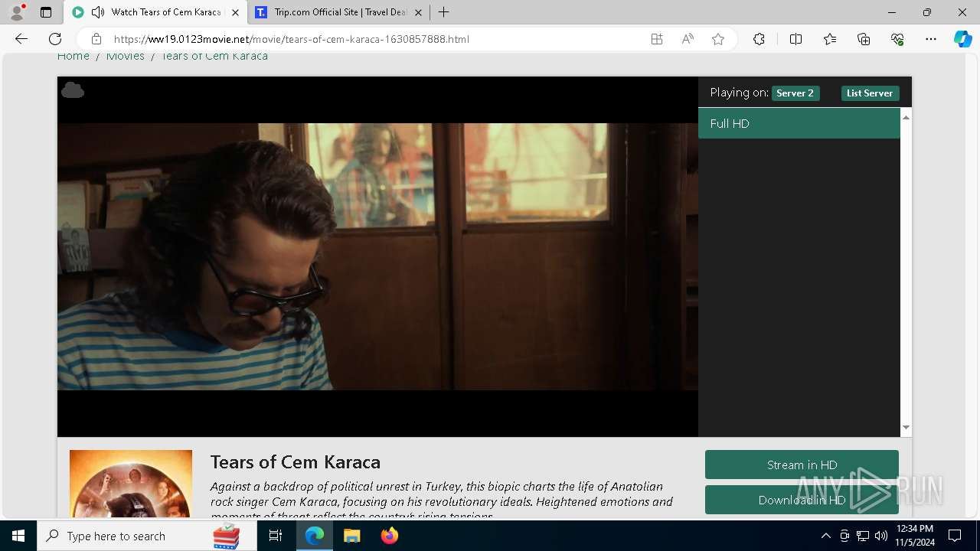Go to Home breadcrumb link

click(73, 56)
